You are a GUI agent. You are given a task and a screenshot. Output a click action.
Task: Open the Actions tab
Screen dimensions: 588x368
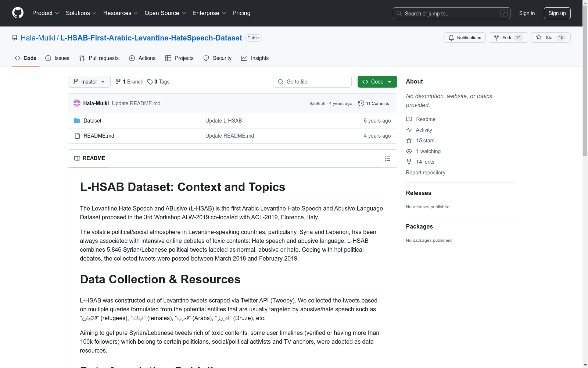click(x=142, y=58)
